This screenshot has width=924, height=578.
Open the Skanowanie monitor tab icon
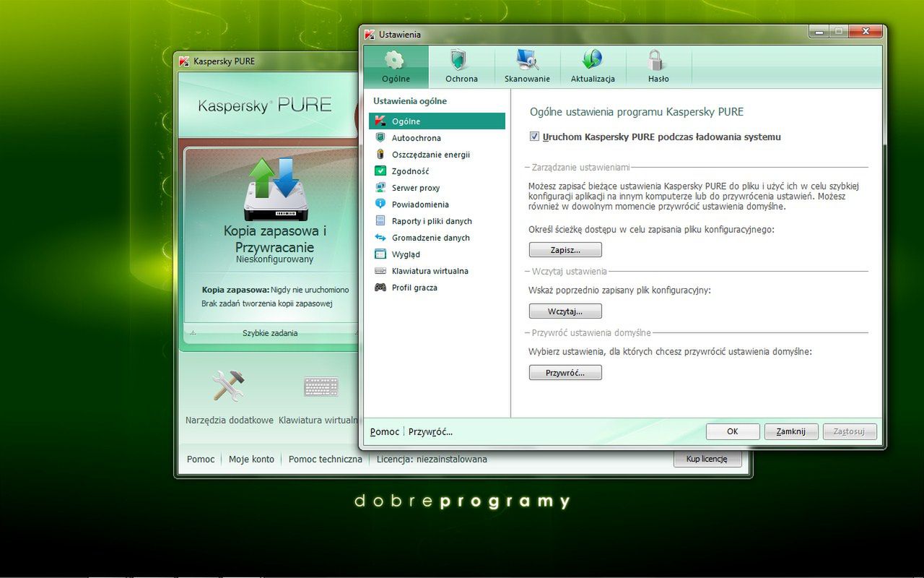click(527, 60)
